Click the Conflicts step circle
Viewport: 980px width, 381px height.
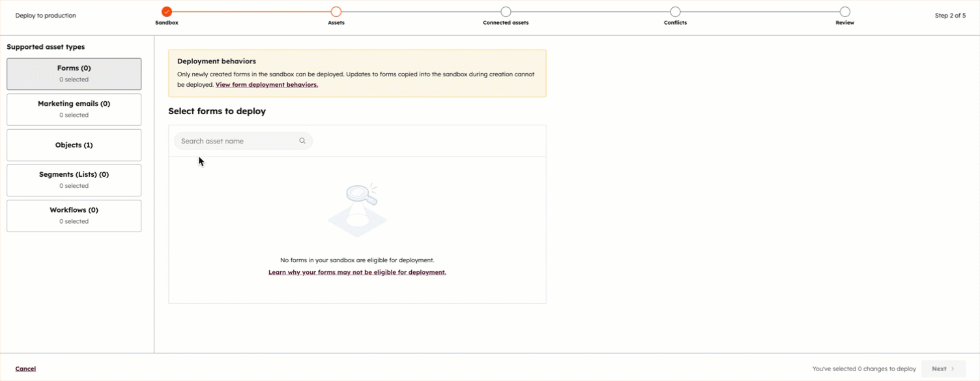[675, 11]
